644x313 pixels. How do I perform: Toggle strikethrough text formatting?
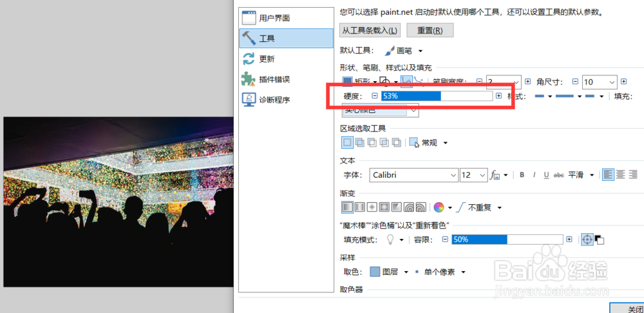point(558,175)
